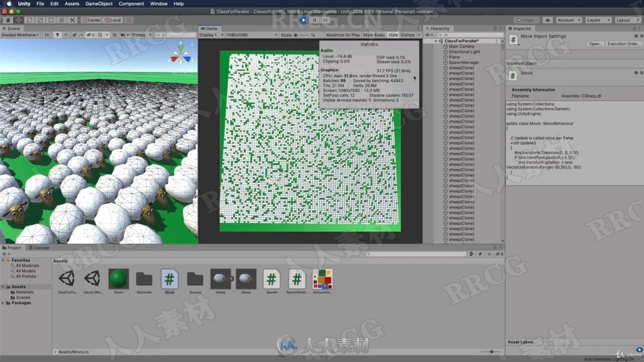Select the Hand tool in the toolbar
Viewport: 644px width, 362px height.
8,20
